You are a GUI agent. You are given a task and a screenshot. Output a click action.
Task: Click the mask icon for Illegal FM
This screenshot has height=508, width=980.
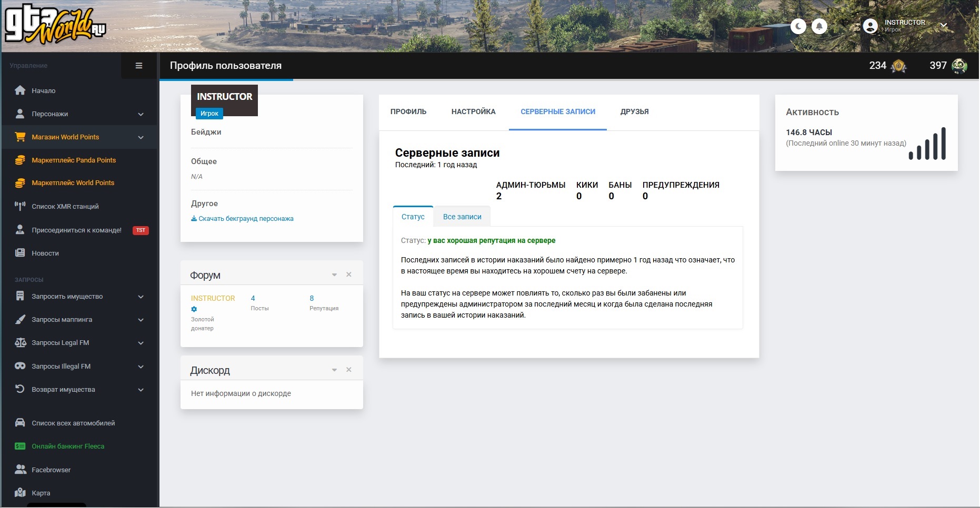point(20,366)
